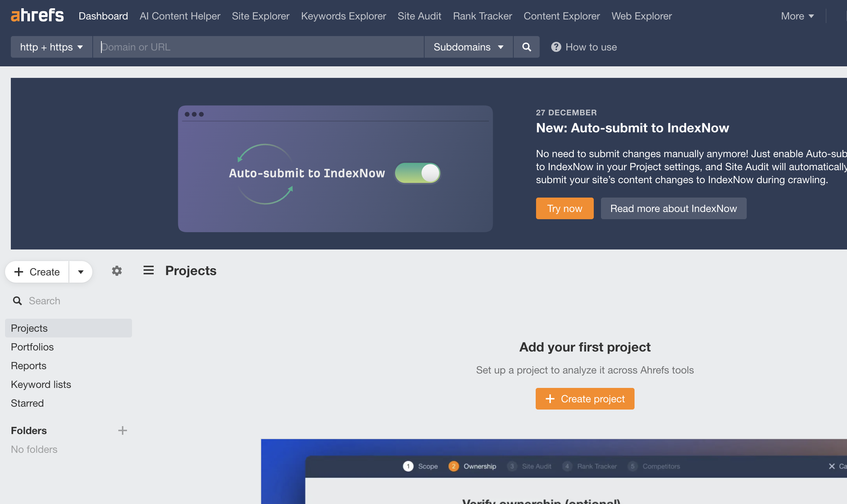Click the sidebar Search magnifier icon

tap(17, 301)
